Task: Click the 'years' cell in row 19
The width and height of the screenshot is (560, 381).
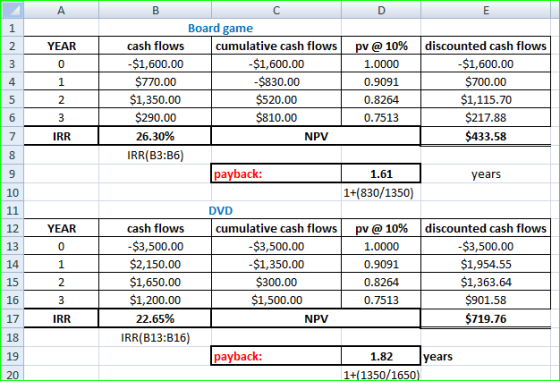Action: point(486,356)
